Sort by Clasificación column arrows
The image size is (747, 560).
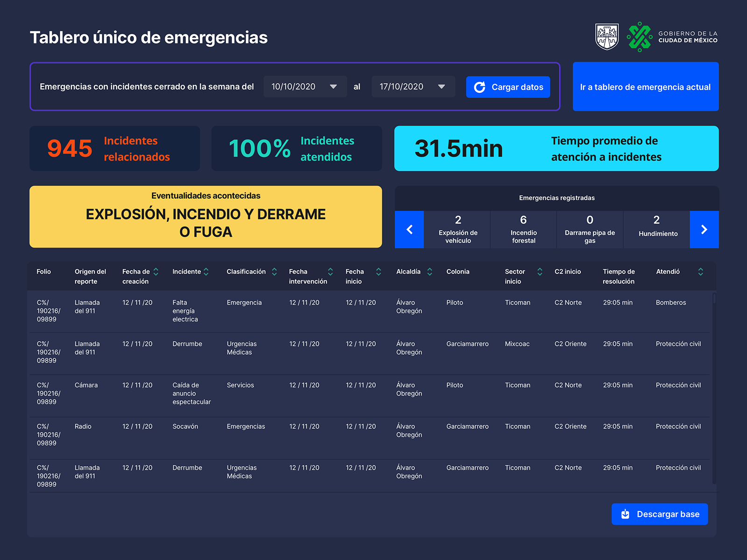(x=275, y=272)
